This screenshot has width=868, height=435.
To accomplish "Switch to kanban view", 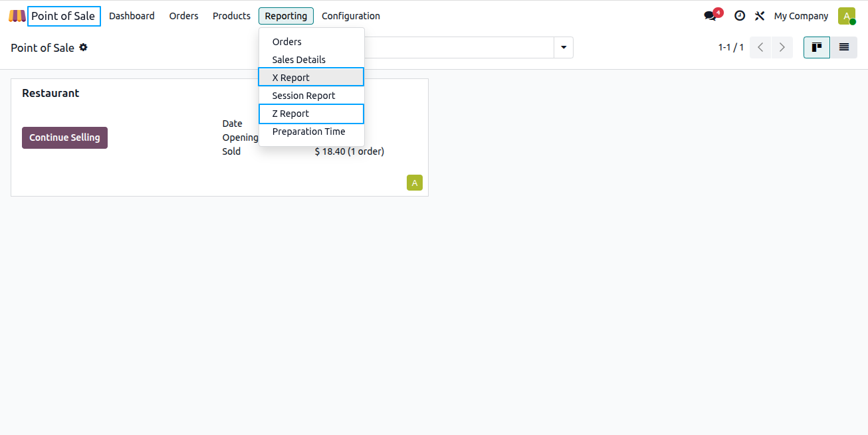I will pyautogui.click(x=817, y=47).
